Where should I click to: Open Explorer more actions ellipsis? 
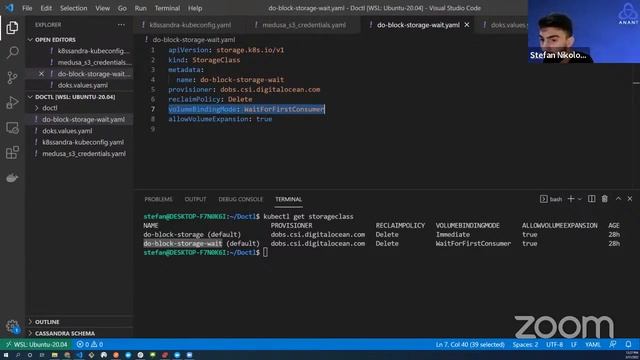click(121, 25)
